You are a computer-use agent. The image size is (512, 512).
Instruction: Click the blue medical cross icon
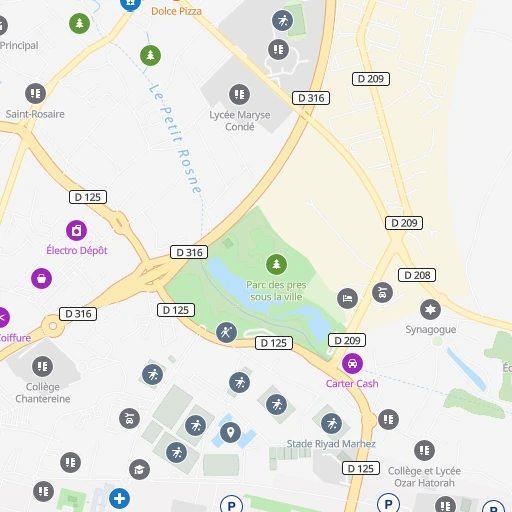click(x=119, y=499)
